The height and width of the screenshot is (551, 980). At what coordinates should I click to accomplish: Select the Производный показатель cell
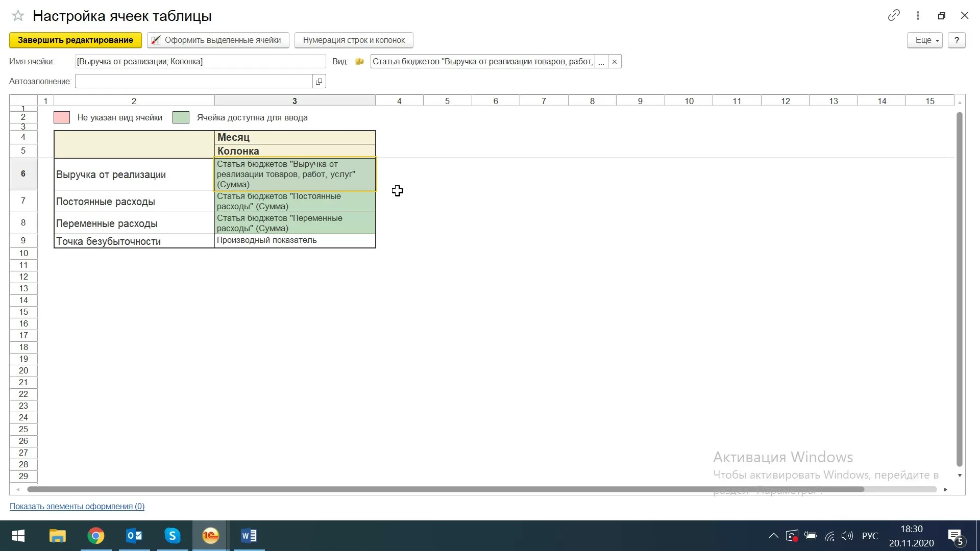[295, 240]
